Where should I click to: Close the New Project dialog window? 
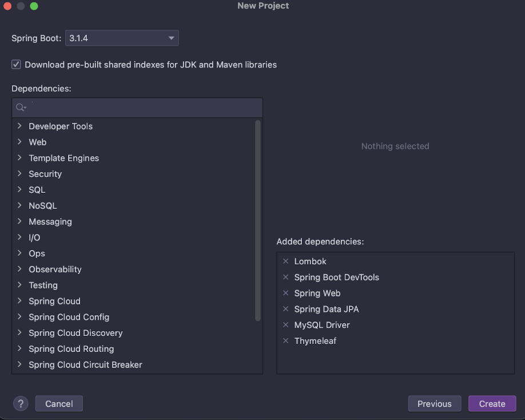7,6
